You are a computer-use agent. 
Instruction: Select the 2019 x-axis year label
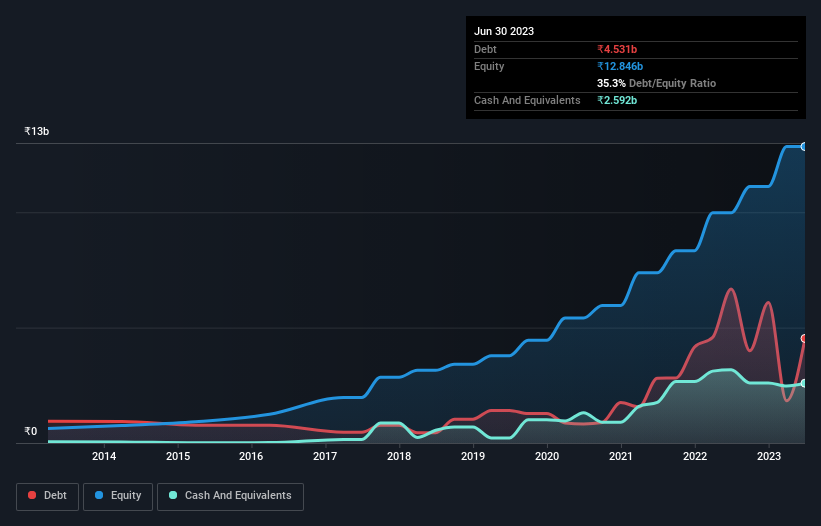(x=473, y=456)
